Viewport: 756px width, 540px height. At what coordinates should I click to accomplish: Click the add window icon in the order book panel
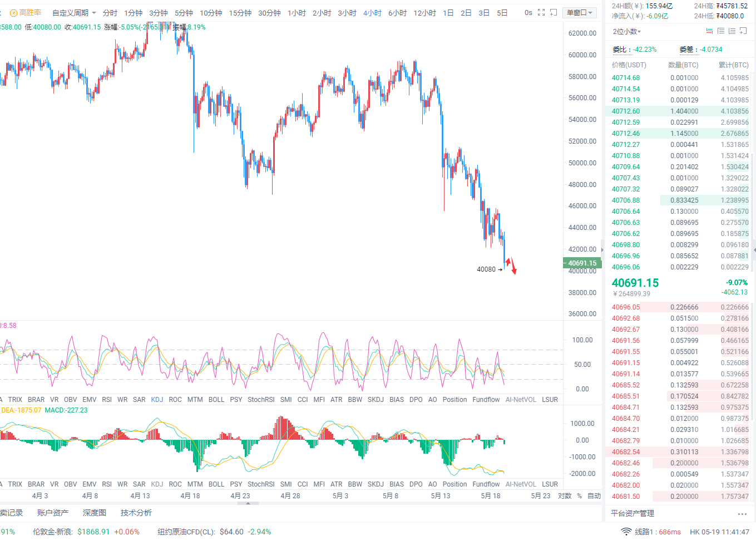click(x=744, y=31)
